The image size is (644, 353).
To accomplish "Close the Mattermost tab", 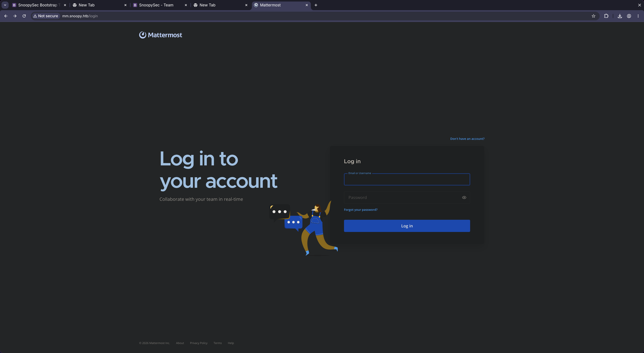I will (x=307, y=5).
